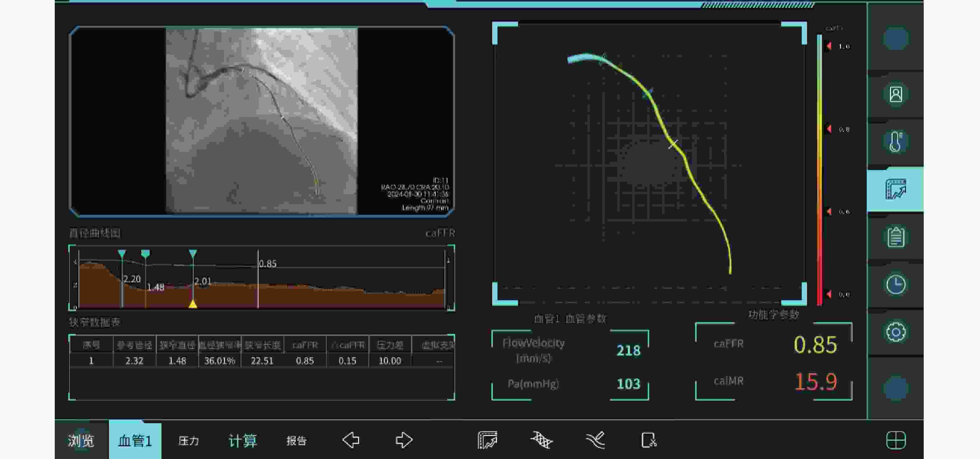The height and width of the screenshot is (459, 980).
Task: Go to next step with right arrow
Action: pyautogui.click(x=404, y=440)
